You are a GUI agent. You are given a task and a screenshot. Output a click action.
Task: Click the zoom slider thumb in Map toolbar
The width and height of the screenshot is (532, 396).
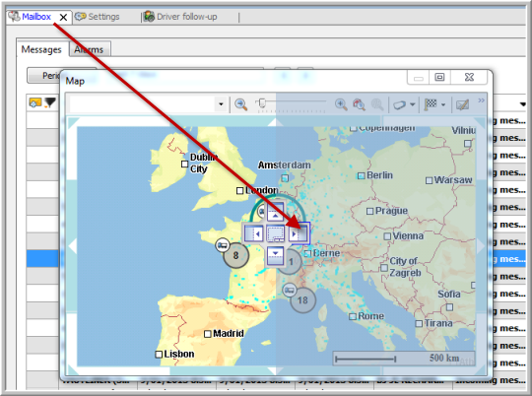(x=262, y=102)
